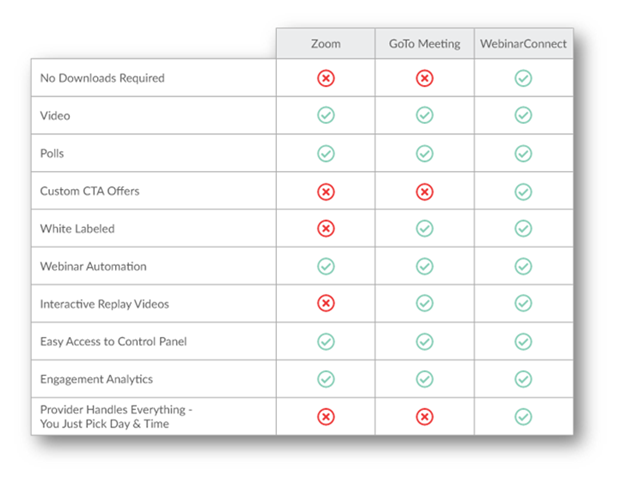The image size is (624, 484).
Task: Click WebinarConnect's check for White Labeled
Action: pos(523,228)
